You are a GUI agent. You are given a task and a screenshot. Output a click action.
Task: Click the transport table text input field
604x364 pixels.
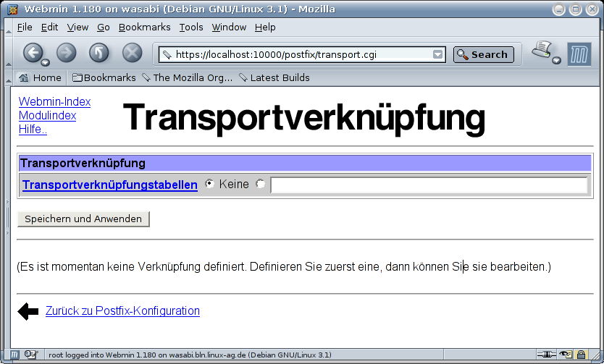[x=429, y=185]
